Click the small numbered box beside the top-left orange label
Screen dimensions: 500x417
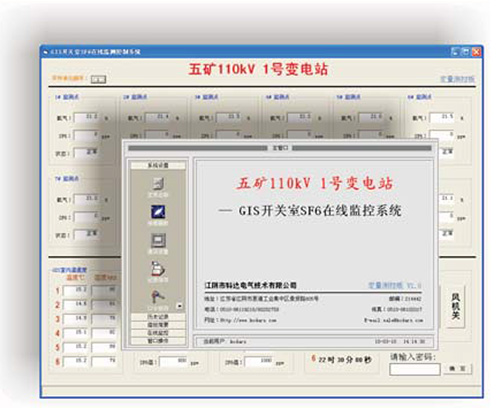click(98, 79)
